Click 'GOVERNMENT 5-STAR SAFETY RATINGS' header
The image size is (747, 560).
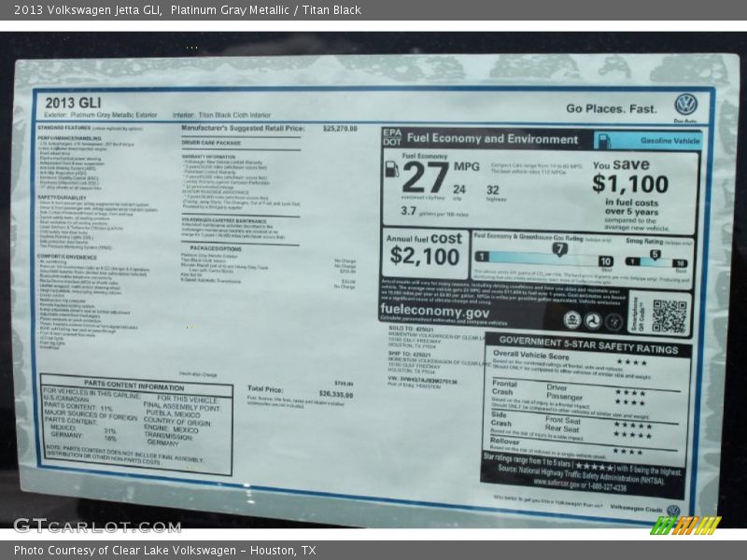[x=588, y=344]
